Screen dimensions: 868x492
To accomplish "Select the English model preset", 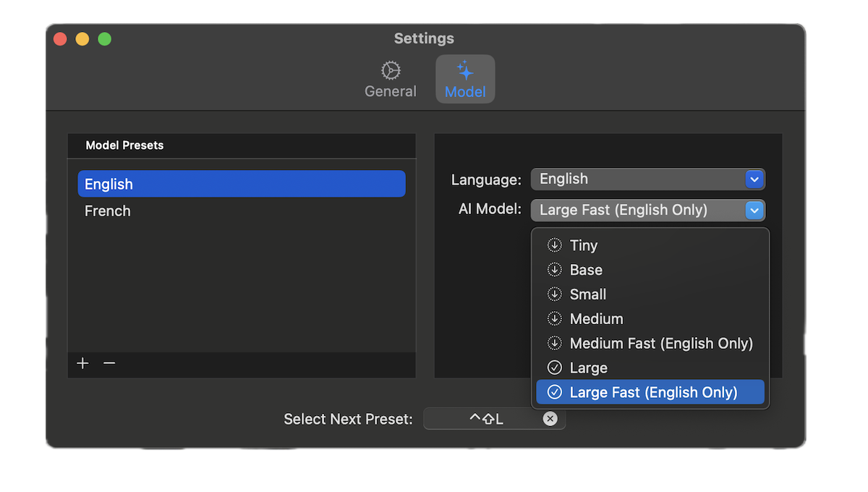I will click(x=242, y=184).
